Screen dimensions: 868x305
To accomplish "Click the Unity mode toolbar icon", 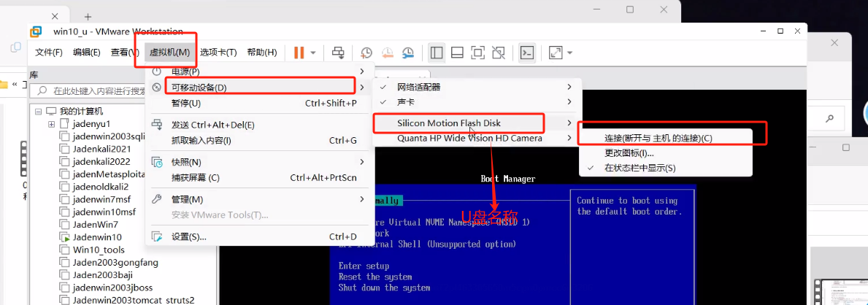I will pos(498,53).
